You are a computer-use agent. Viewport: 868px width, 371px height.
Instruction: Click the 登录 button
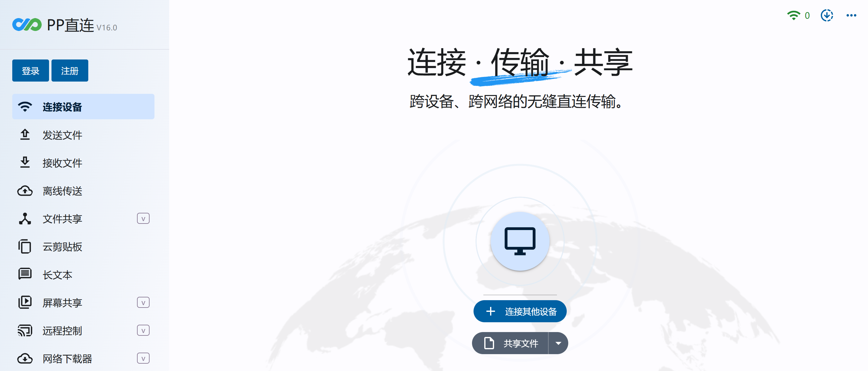[x=31, y=71]
